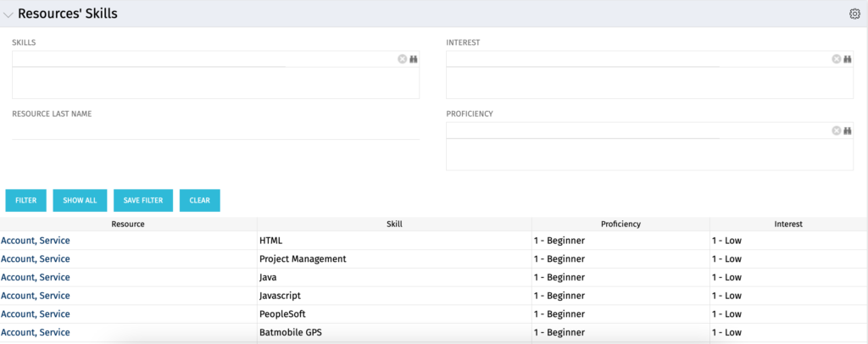Open Account, Service link in HTML row
Screen dimensions: 868x344
pyautogui.click(x=36, y=241)
